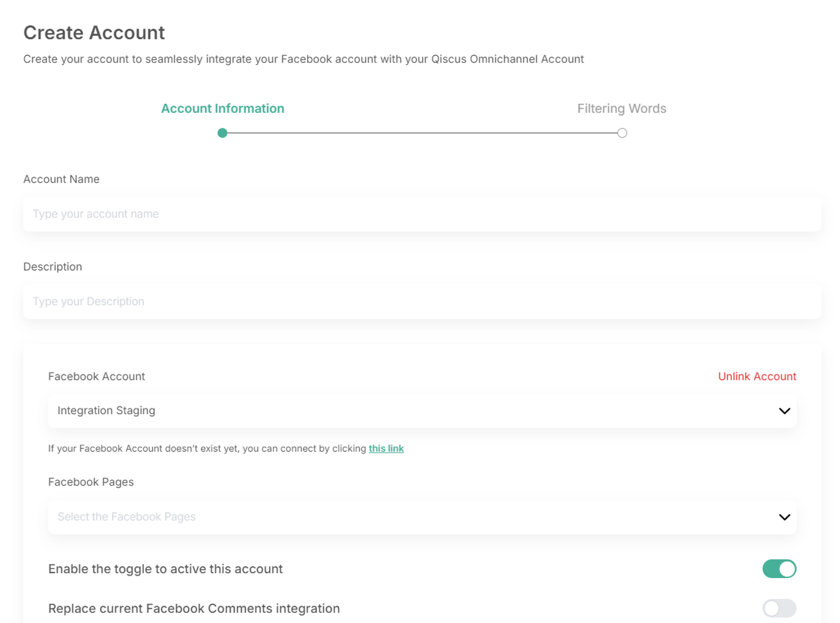This screenshot has height=623, width=840.
Task: Click the Unlink Account link
Action: (x=757, y=376)
